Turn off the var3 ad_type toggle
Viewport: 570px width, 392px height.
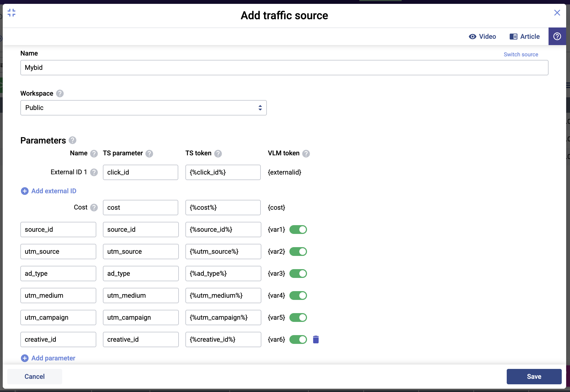click(x=298, y=274)
